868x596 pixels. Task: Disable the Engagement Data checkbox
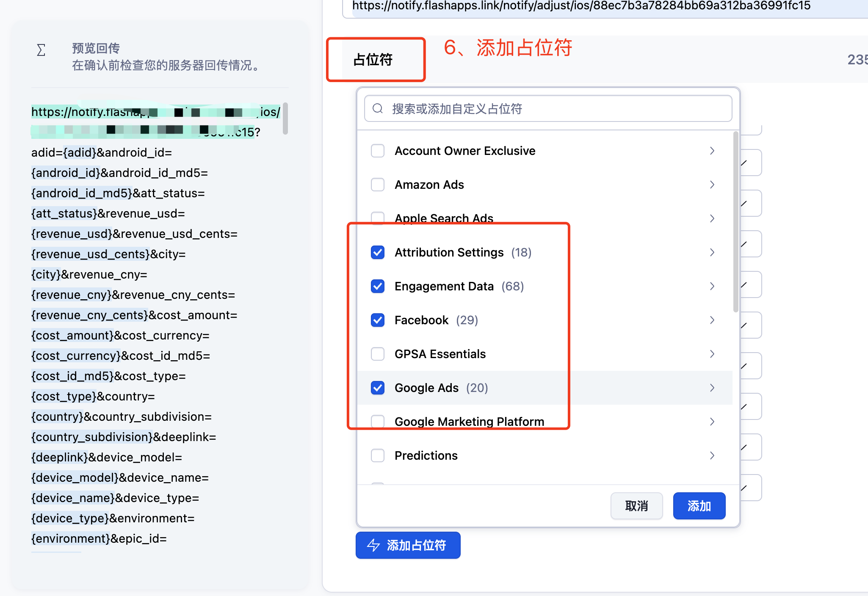point(377,286)
